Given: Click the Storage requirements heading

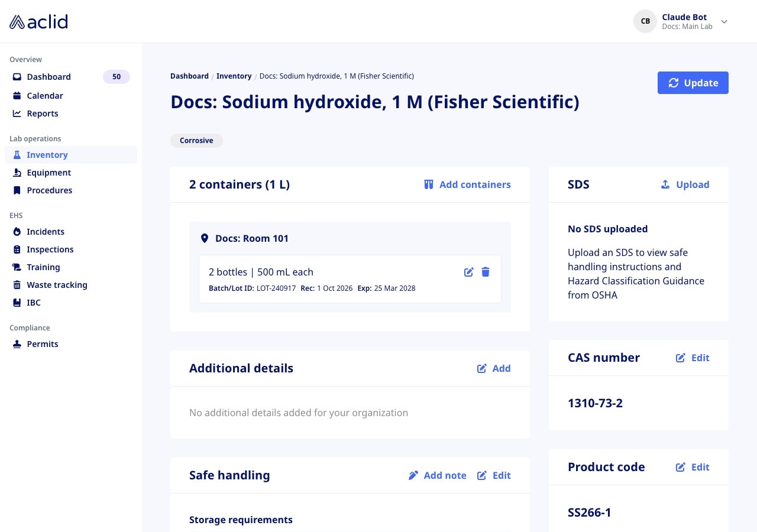Looking at the screenshot, I should [241, 520].
